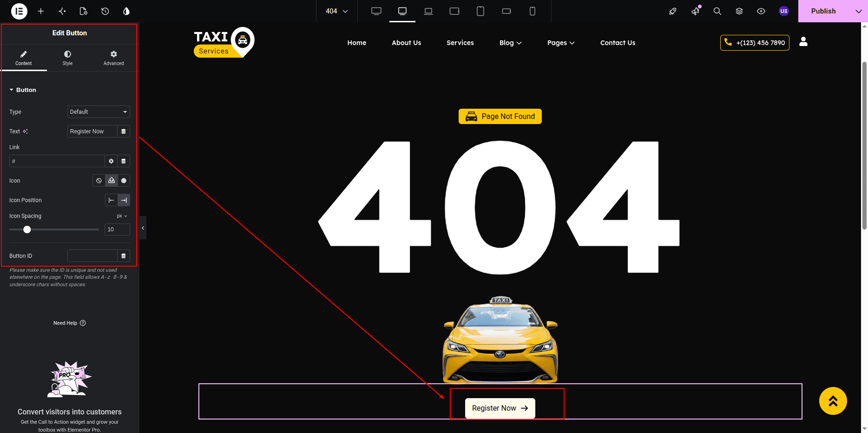Switch to the Advanced tab
This screenshot has width=868, height=433.
pos(114,58)
